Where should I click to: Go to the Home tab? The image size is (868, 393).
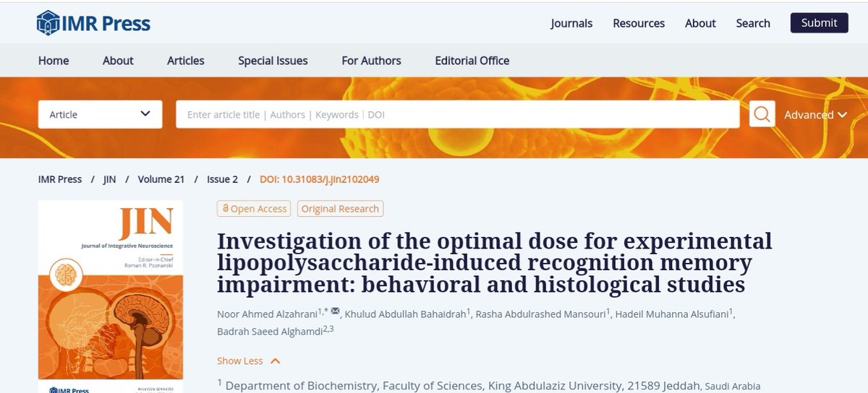54,61
